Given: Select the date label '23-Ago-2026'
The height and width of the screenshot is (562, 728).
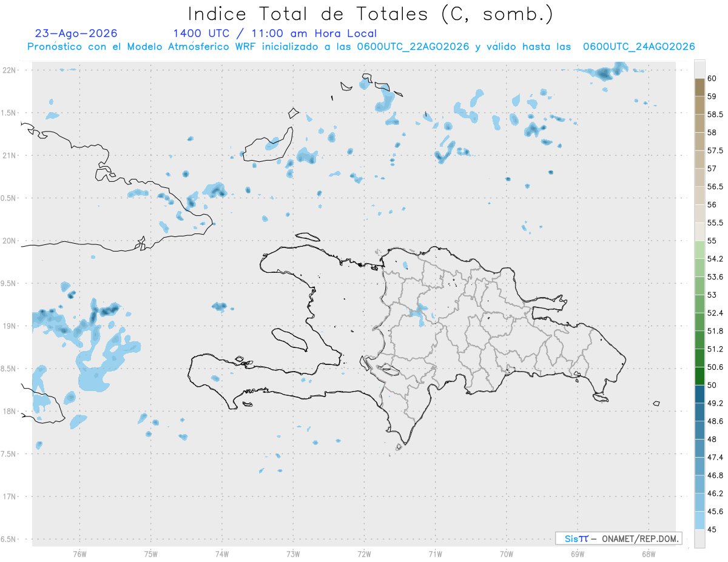Looking at the screenshot, I should 76,33.
